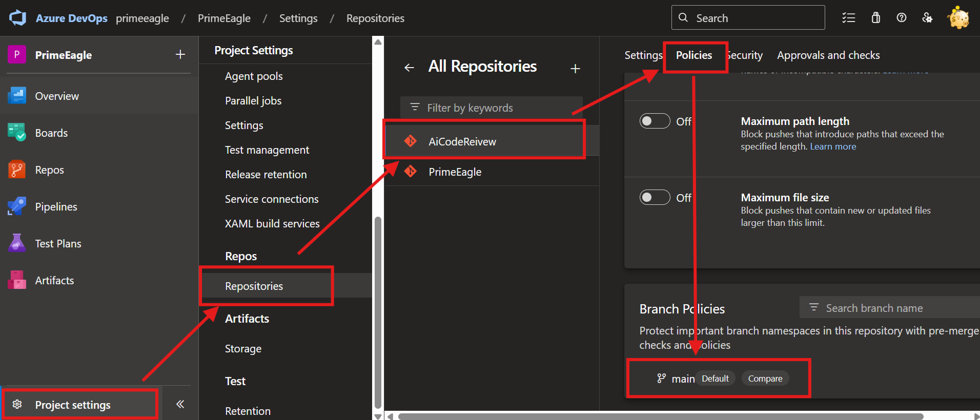980x420 pixels.
Task: Open Test management settings
Action: point(267,150)
